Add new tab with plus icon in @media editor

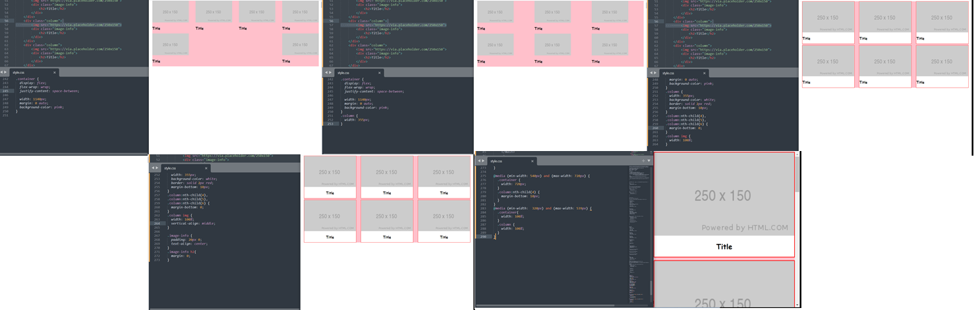(643, 161)
